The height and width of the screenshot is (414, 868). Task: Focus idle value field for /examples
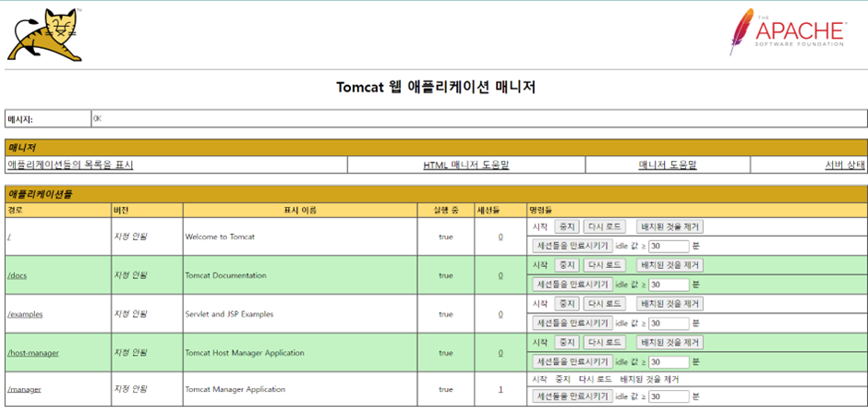pos(669,323)
